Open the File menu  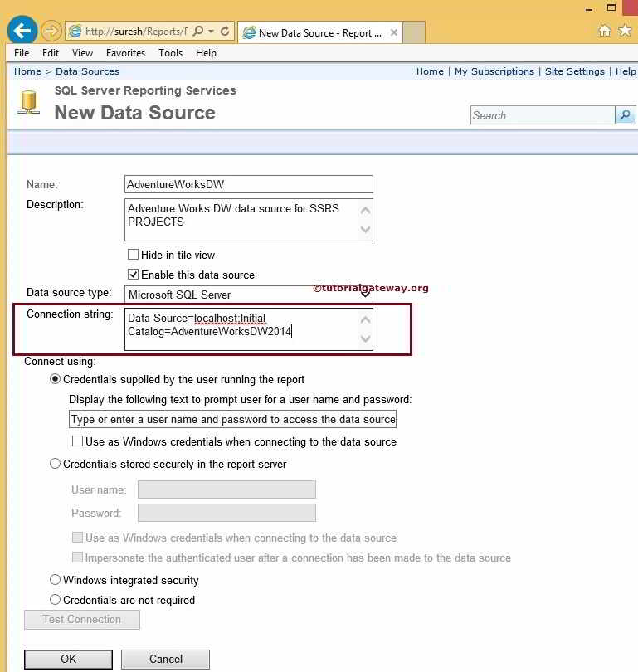(22, 53)
